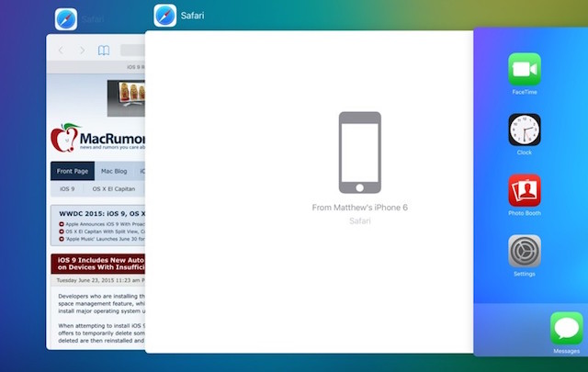Image resolution: width=588 pixels, height=372 pixels.
Task: Tap the gray iPhone Handoff icon
Action: 360,152
